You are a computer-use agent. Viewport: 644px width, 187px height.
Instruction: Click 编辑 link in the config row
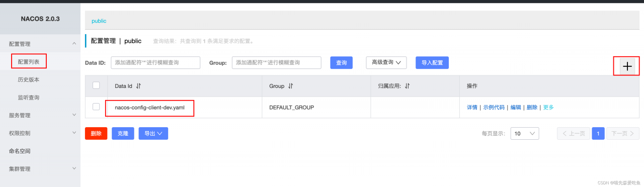pos(516,107)
